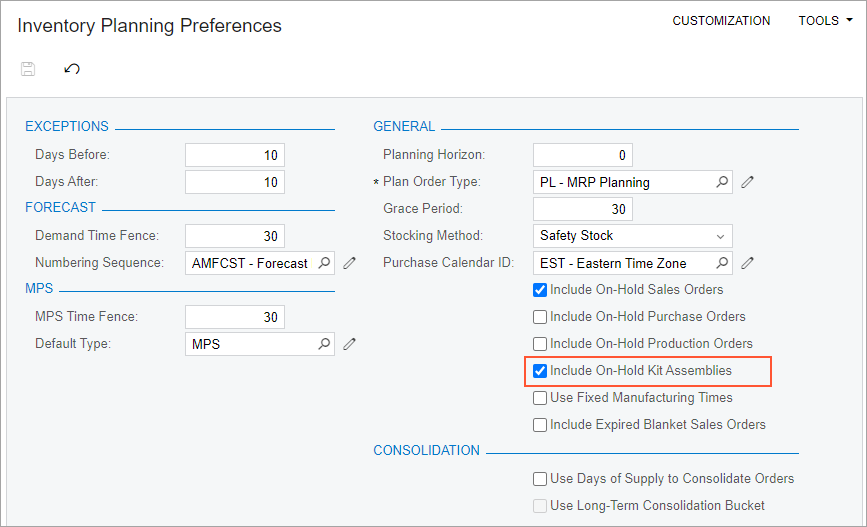
Task: Edit Plan Order Type with pencil icon
Action: pos(748,182)
